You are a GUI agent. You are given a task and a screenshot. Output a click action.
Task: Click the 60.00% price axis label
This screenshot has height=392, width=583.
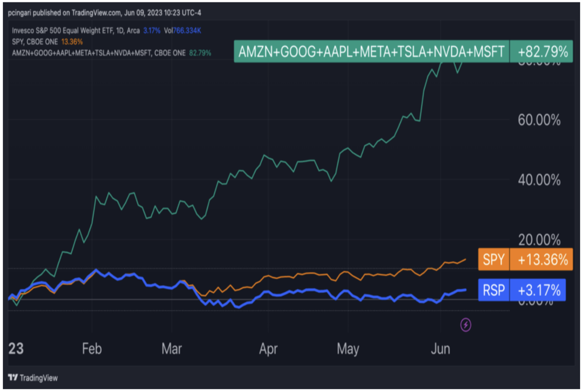click(539, 120)
